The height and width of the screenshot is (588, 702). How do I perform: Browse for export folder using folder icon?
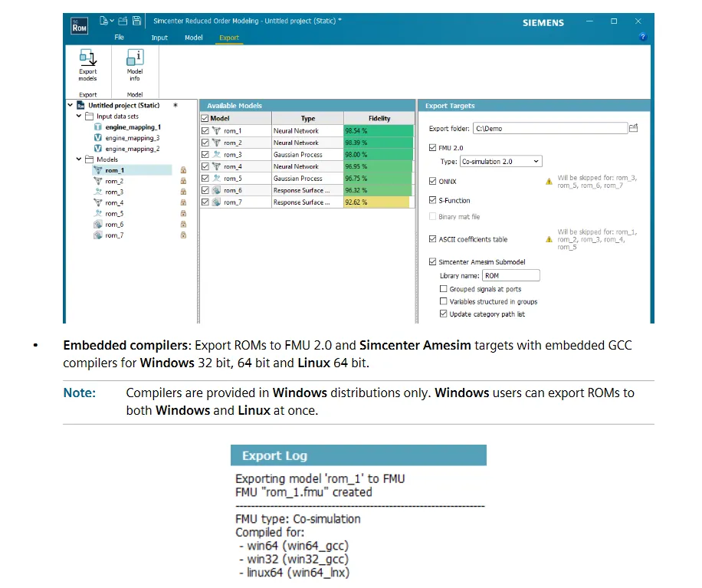coord(634,128)
